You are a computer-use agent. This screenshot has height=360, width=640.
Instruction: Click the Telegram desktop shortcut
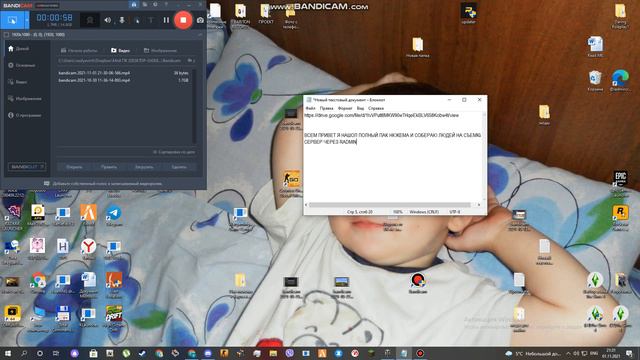(x=114, y=216)
